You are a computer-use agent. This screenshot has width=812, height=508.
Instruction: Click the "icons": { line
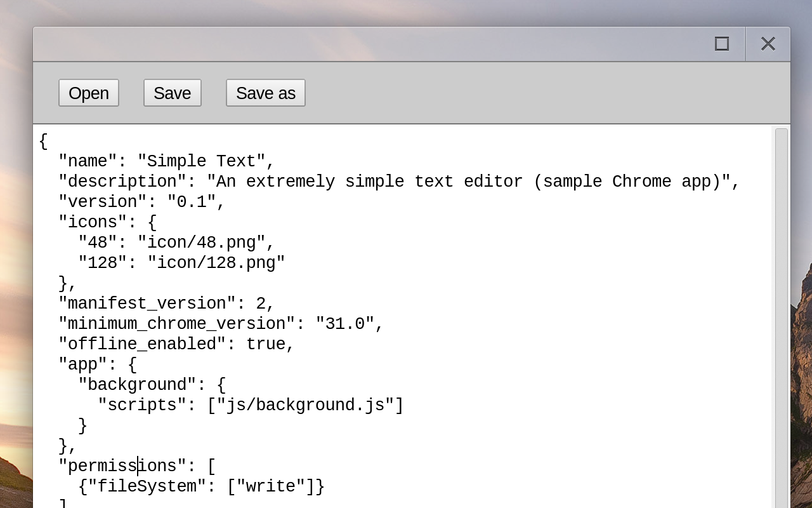coord(107,222)
